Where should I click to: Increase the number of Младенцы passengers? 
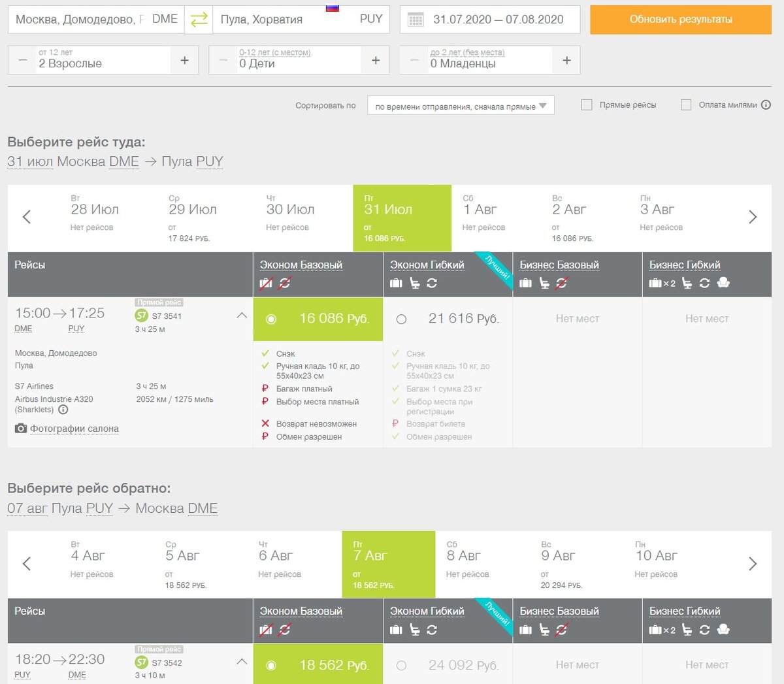(566, 60)
